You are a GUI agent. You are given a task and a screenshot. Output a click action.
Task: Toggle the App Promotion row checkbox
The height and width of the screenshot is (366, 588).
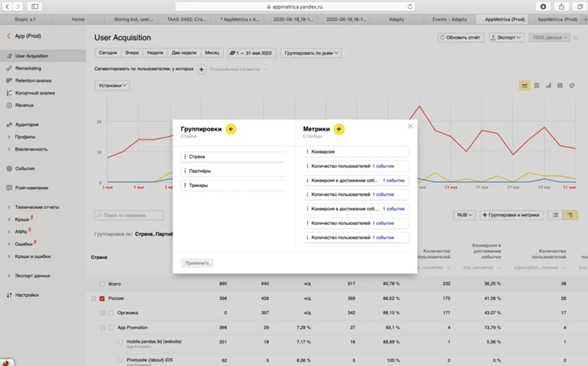(111, 328)
